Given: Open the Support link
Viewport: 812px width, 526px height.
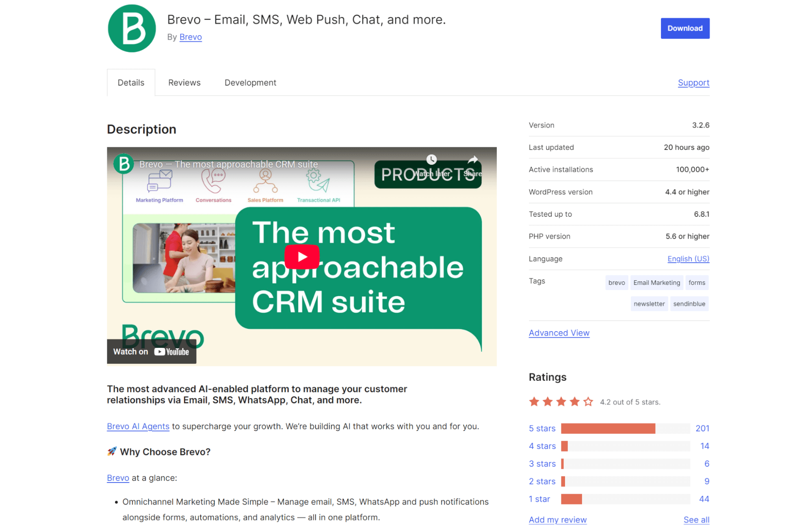Looking at the screenshot, I should [693, 82].
